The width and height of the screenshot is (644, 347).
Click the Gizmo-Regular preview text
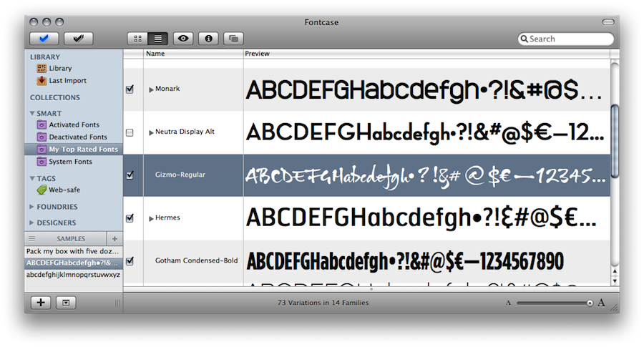click(x=425, y=176)
